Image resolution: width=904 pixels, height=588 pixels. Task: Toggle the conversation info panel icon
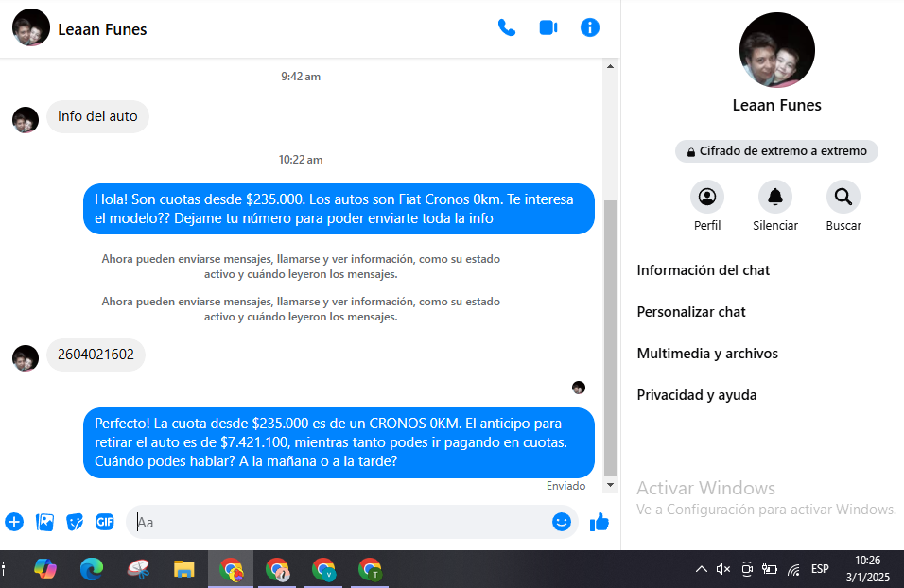590,27
